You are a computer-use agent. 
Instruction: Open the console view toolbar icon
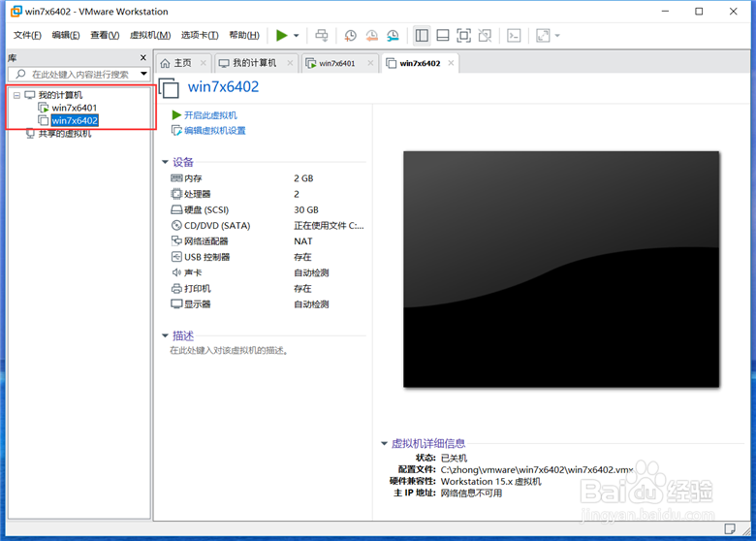[x=514, y=35]
